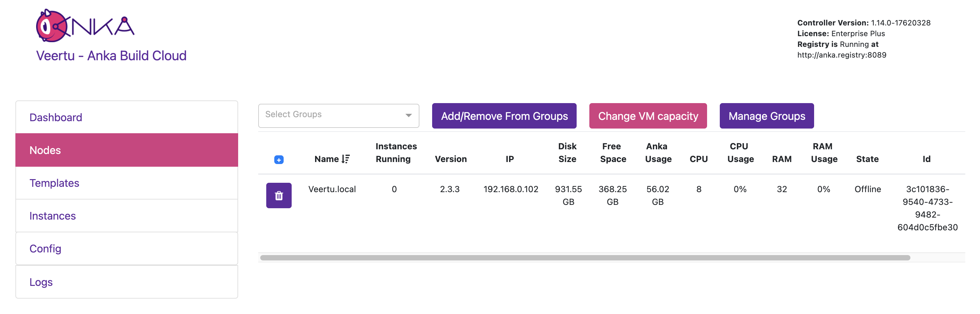Click the horizontal scrollbar under the table

(x=584, y=258)
